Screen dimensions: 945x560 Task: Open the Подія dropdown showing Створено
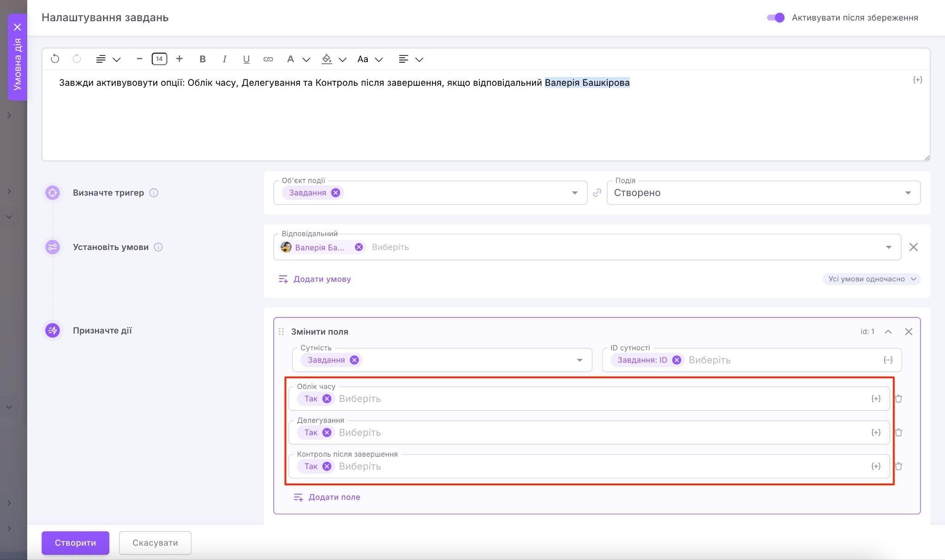[763, 193]
